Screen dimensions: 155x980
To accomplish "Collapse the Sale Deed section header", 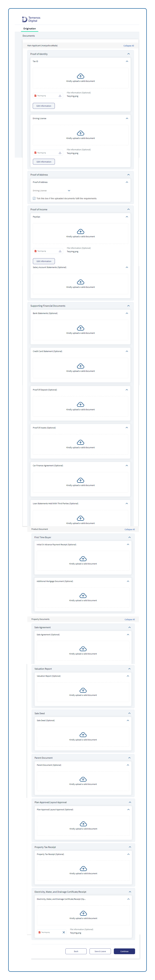I will (130, 713).
